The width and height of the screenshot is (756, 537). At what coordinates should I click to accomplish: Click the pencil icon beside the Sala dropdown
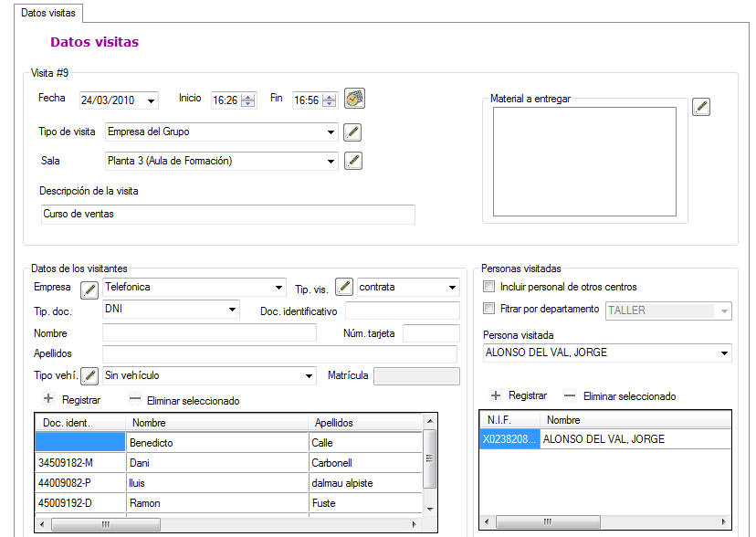coord(353,161)
